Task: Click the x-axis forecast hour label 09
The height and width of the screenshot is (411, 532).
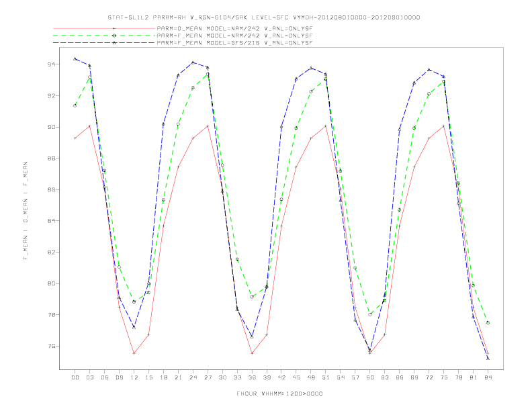Action: coord(119,377)
